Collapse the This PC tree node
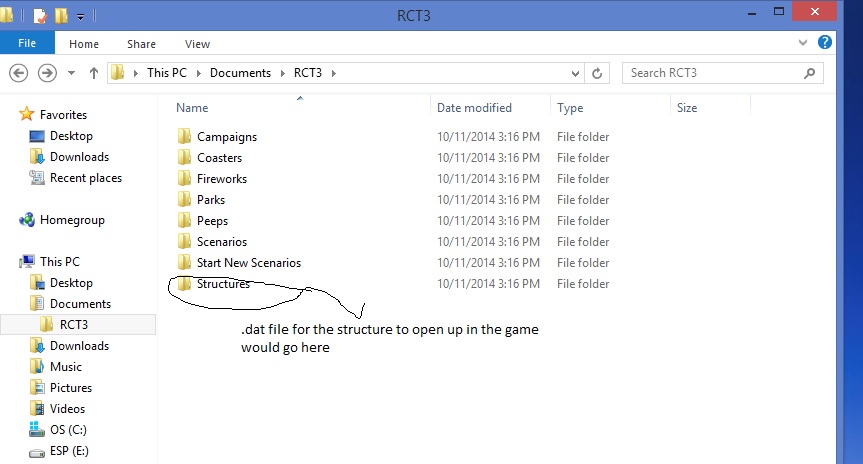Screen dimensions: 863x464 [9, 262]
